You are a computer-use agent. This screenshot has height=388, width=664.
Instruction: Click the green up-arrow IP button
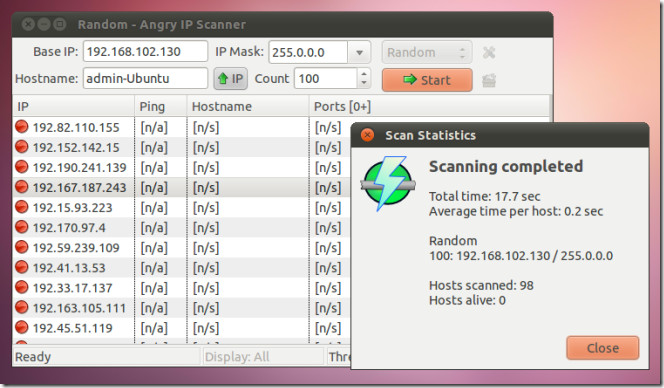point(231,79)
